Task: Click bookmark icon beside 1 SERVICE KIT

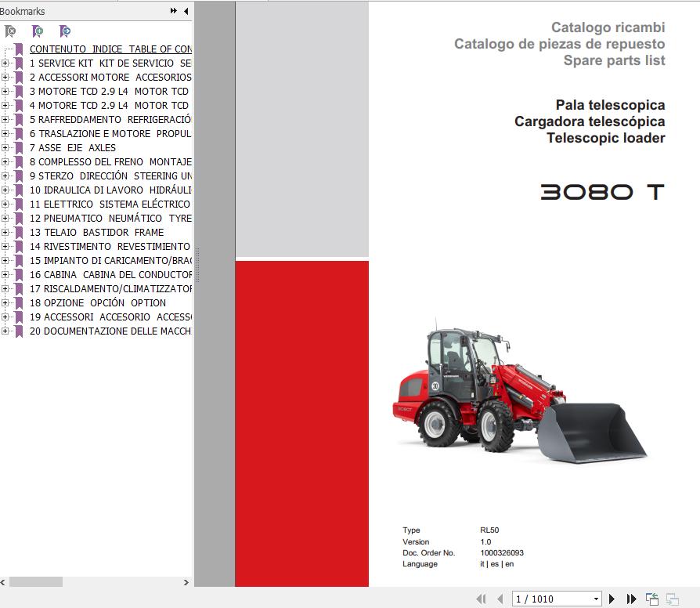Action: coord(19,63)
